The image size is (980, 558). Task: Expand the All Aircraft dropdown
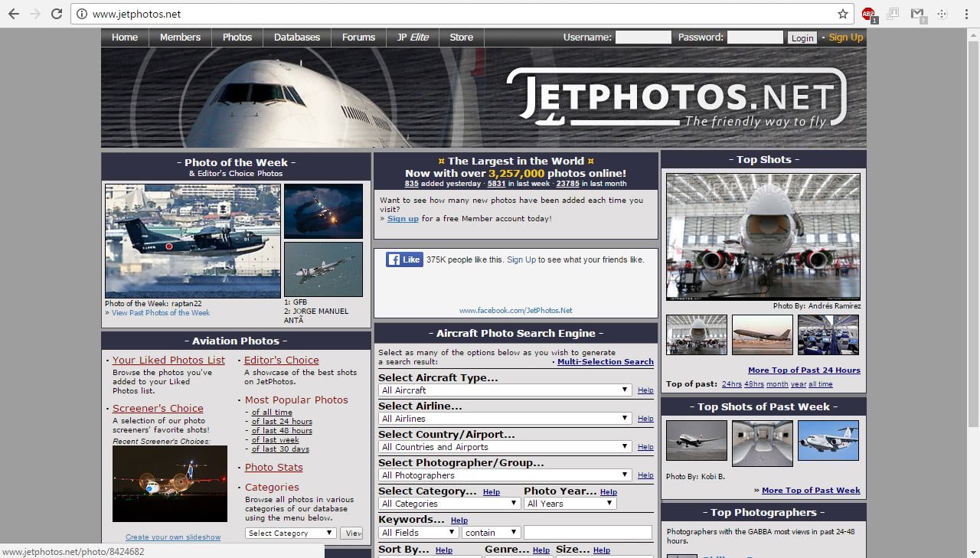pos(505,390)
